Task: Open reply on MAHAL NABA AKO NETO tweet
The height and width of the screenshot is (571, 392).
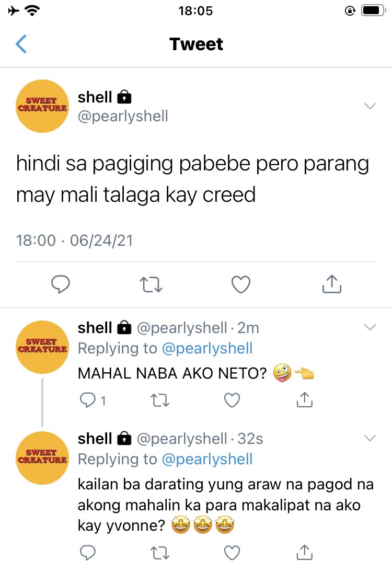Action: pos(93,401)
